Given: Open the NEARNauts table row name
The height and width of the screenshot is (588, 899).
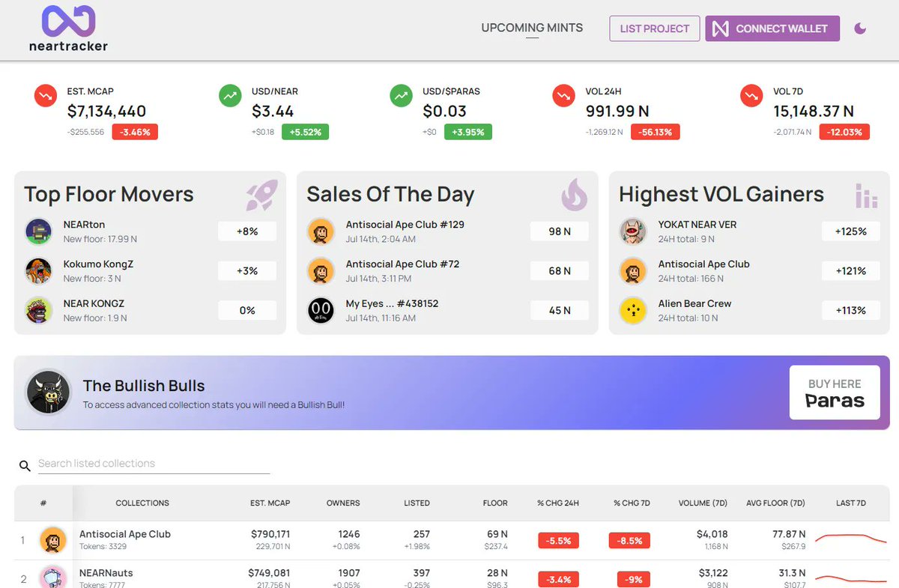Looking at the screenshot, I should (x=106, y=573).
